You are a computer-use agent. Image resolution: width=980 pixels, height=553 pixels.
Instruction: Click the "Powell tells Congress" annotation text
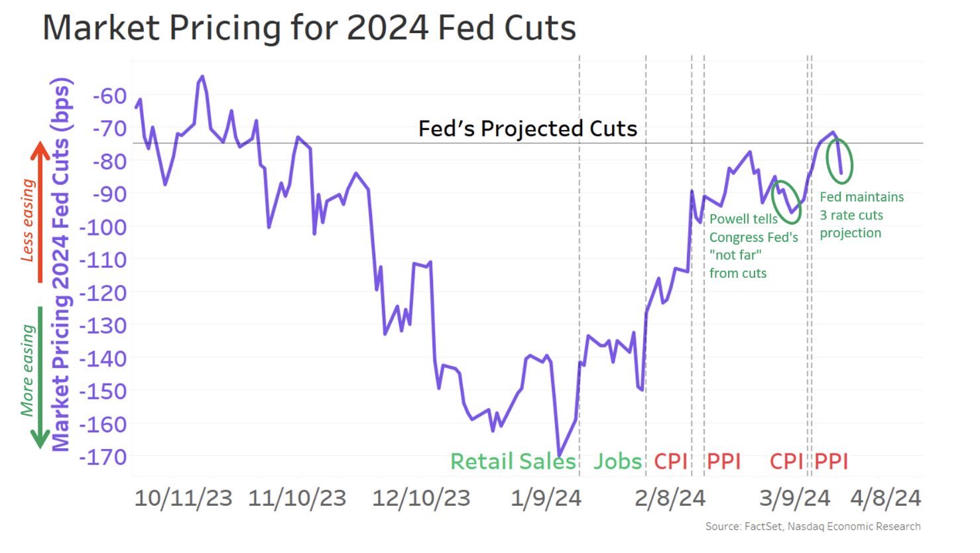click(x=753, y=246)
